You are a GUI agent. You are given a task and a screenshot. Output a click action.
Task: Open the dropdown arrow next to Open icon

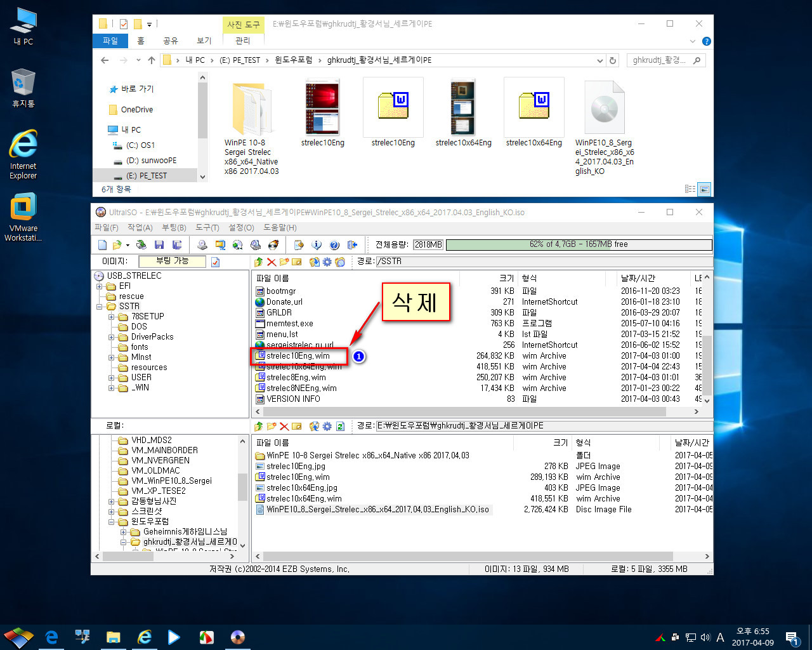128,245
